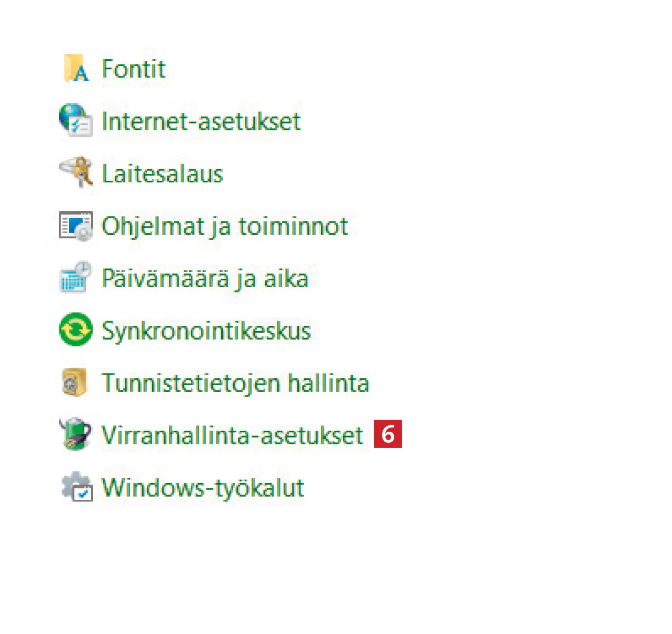The image size is (672, 634).
Task: Click the Ohjelmat ja toiminnot icon
Action: tap(76, 226)
